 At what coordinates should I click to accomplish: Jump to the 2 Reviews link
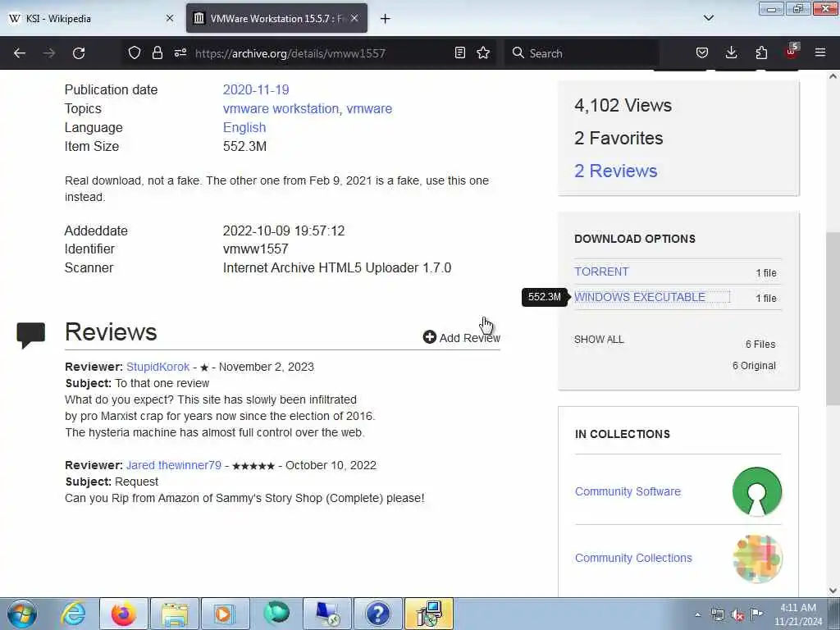click(x=615, y=171)
